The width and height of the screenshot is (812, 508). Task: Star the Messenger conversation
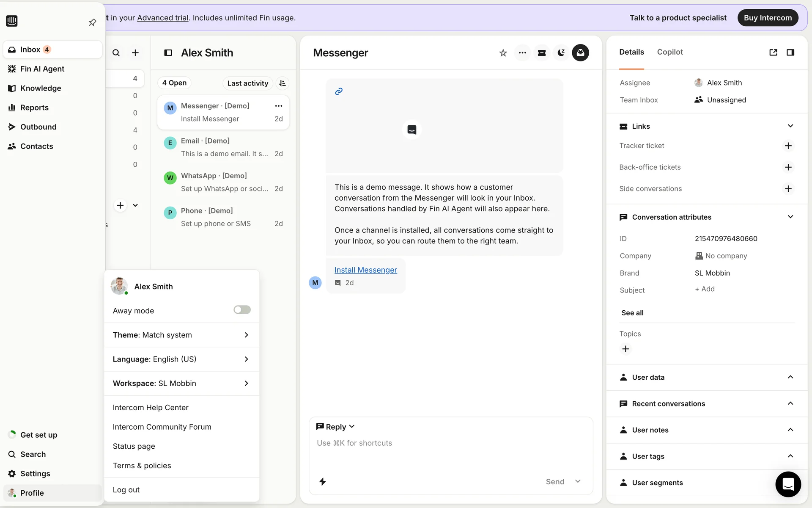(x=503, y=53)
